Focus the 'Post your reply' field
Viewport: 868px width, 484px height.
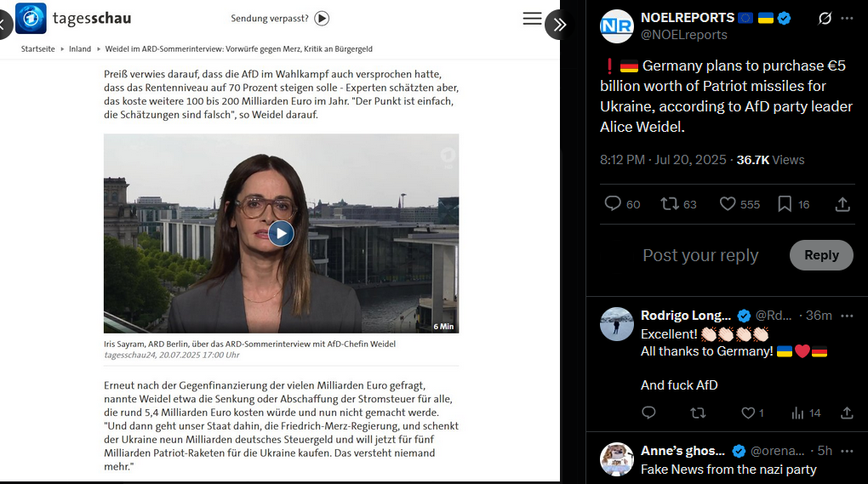700,255
